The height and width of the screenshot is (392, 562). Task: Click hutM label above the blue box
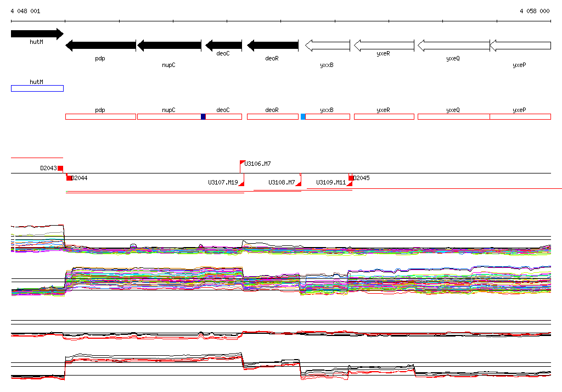click(x=37, y=82)
